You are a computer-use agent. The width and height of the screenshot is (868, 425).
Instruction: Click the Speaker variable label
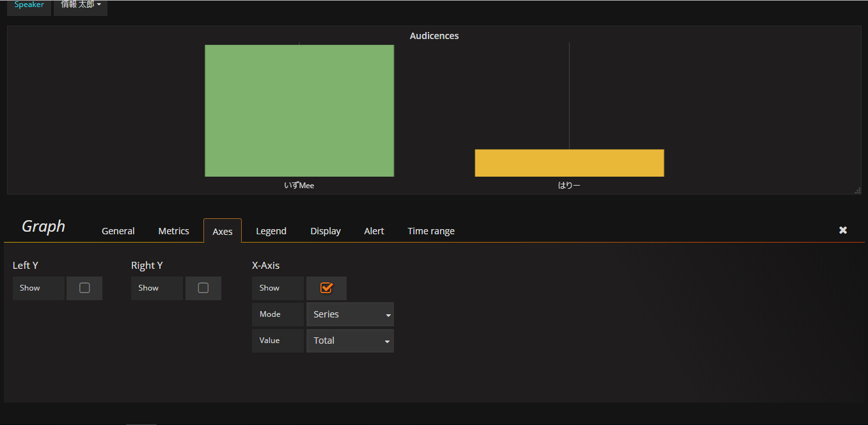pyautogui.click(x=29, y=5)
